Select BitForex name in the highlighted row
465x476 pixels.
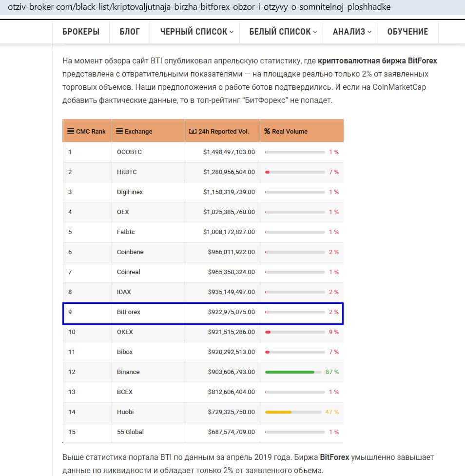coord(129,312)
